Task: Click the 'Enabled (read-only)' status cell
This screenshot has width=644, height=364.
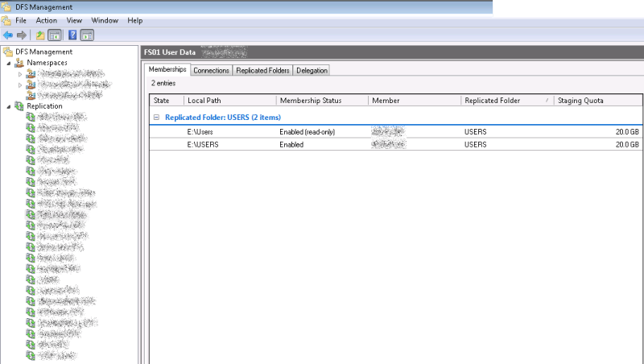Action: pos(308,132)
